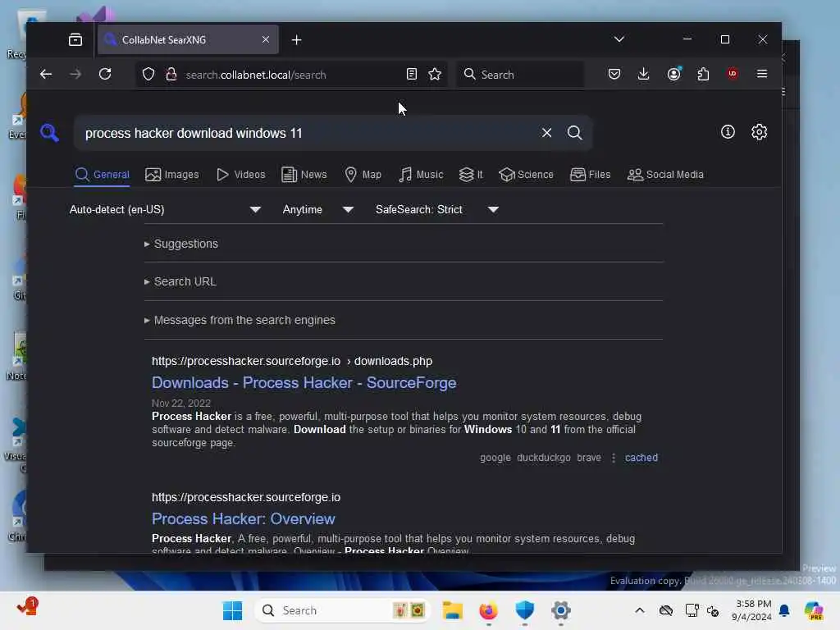Viewport: 840px width, 630px height.
Task: Switch to Social Media category
Action: coord(665,175)
